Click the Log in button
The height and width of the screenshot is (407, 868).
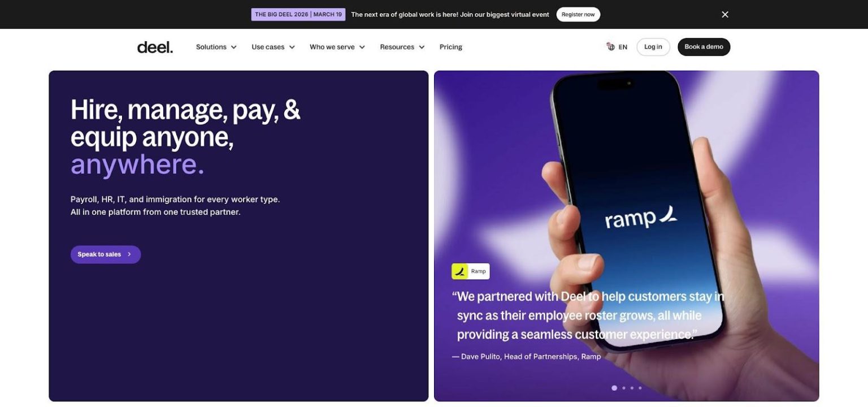click(x=653, y=47)
